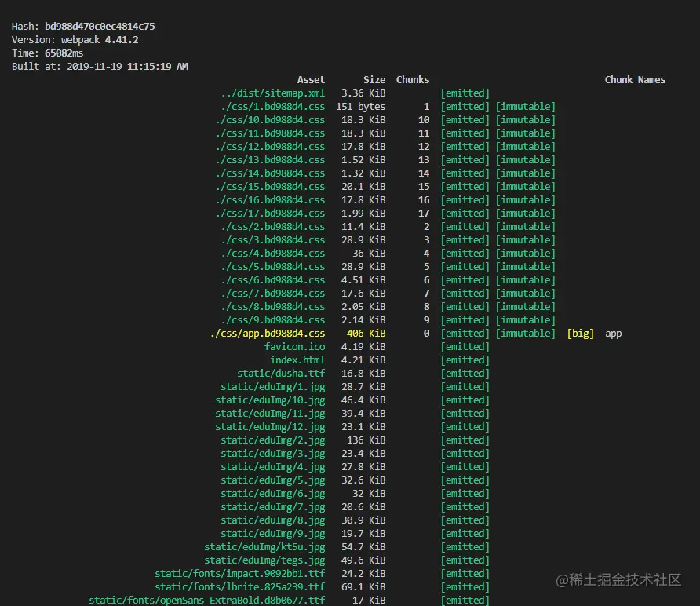Select ./css/7.bd988d4.css asset name

click(273, 294)
